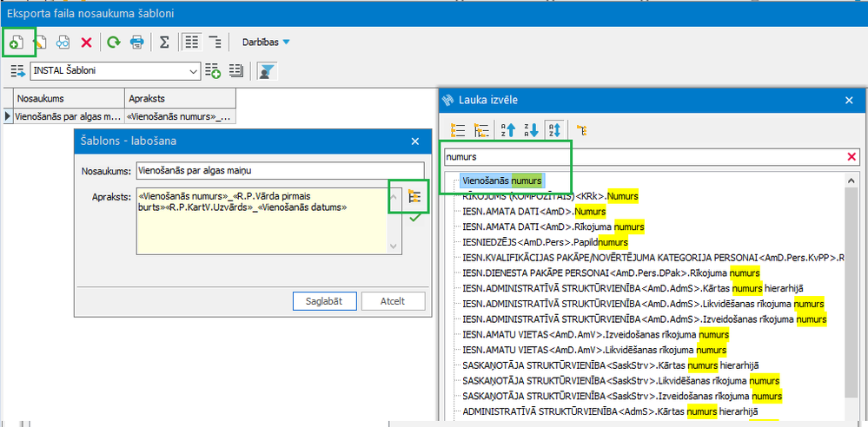Click the folder structure icon in the Lauka izvēle toolbar
The height and width of the screenshot is (427, 868).
click(x=582, y=130)
